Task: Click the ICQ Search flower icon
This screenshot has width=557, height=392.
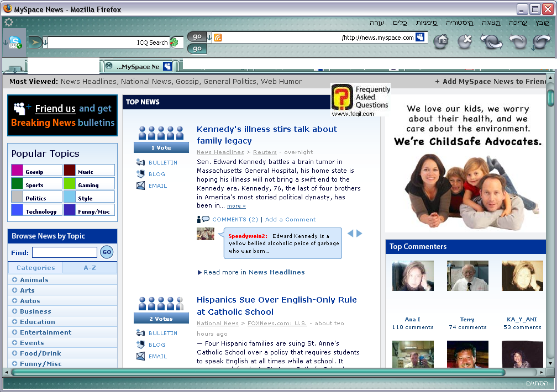Action: coord(174,43)
